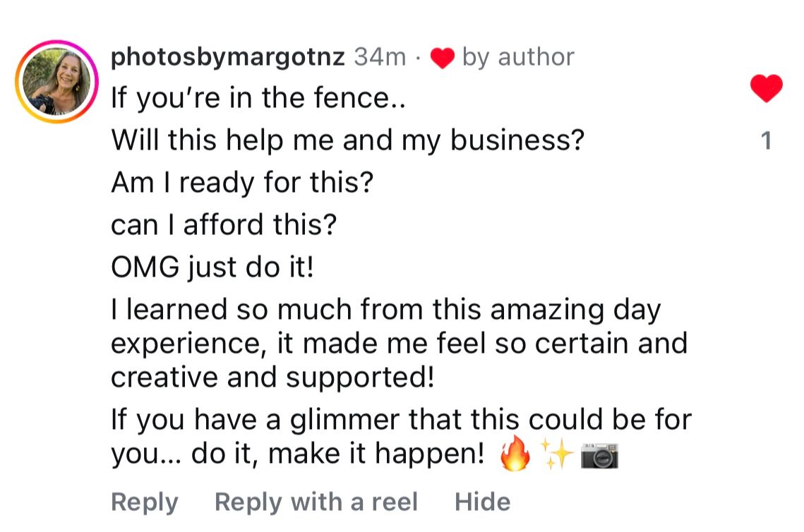Click the line 'If you're in the fence..'
This screenshot has height=532, width=804.
(x=258, y=99)
